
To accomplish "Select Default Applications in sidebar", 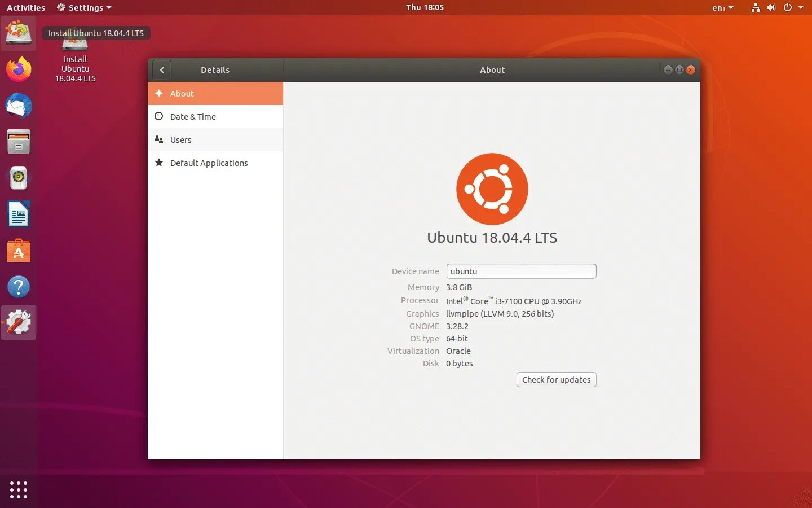I will (215, 163).
